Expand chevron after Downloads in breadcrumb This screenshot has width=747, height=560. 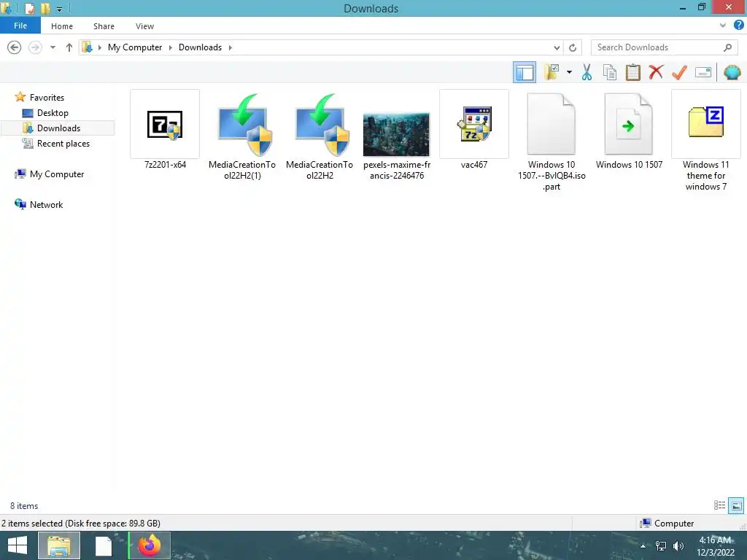[231, 47]
